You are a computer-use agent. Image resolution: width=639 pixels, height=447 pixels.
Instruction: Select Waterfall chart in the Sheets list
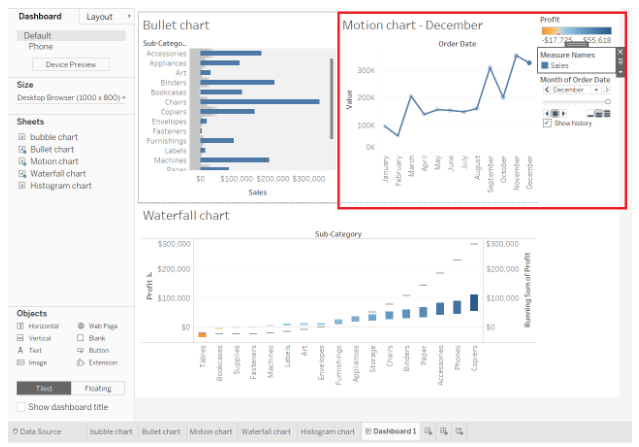57,173
